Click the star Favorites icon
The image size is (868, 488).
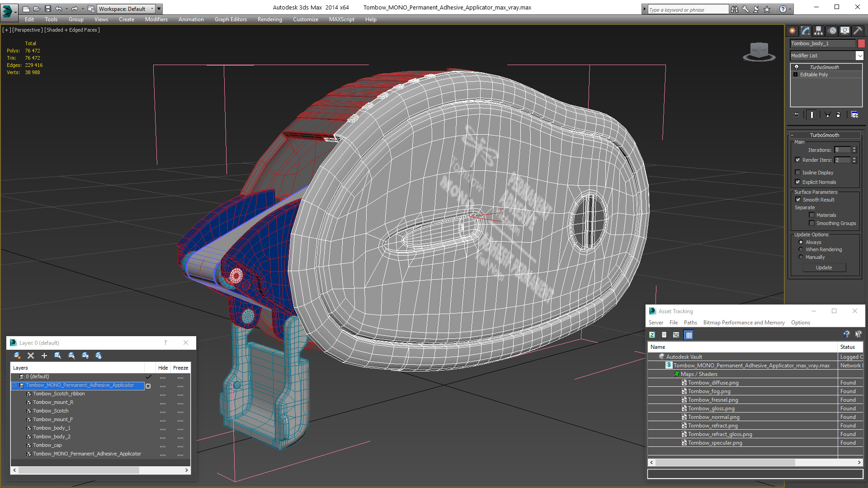[767, 9]
